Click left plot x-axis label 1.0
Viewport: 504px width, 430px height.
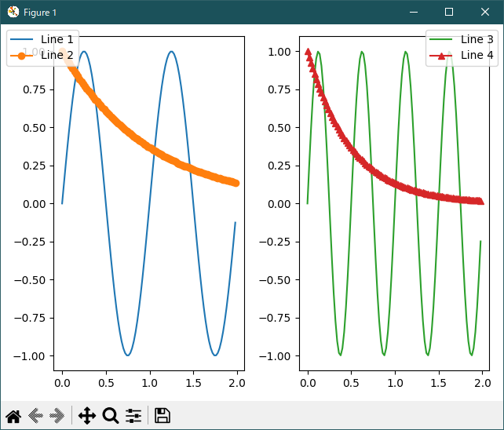pos(150,383)
